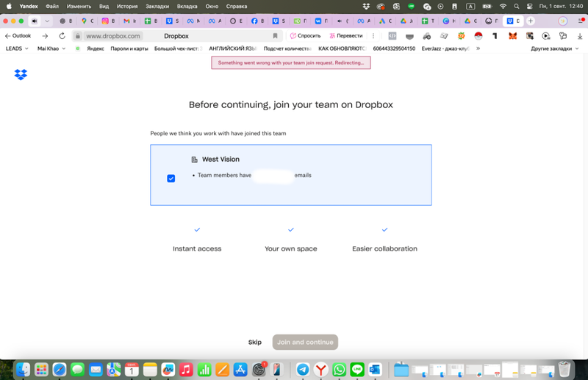This screenshot has height=380, width=588.
Task: Expand the tab list chevron
Action: point(47,21)
